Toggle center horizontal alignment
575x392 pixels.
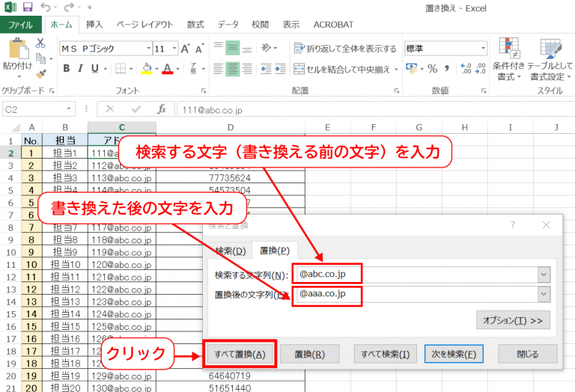(233, 69)
